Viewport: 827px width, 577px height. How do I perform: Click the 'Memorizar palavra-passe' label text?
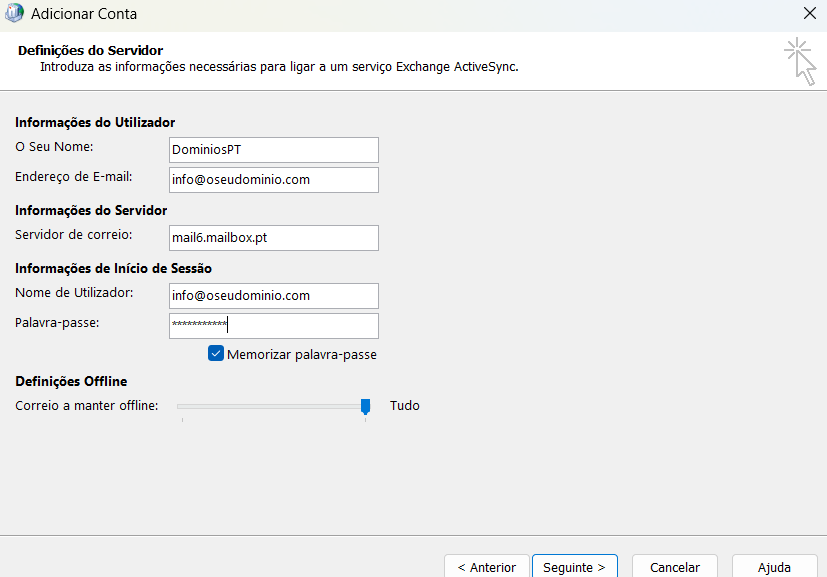pos(301,355)
